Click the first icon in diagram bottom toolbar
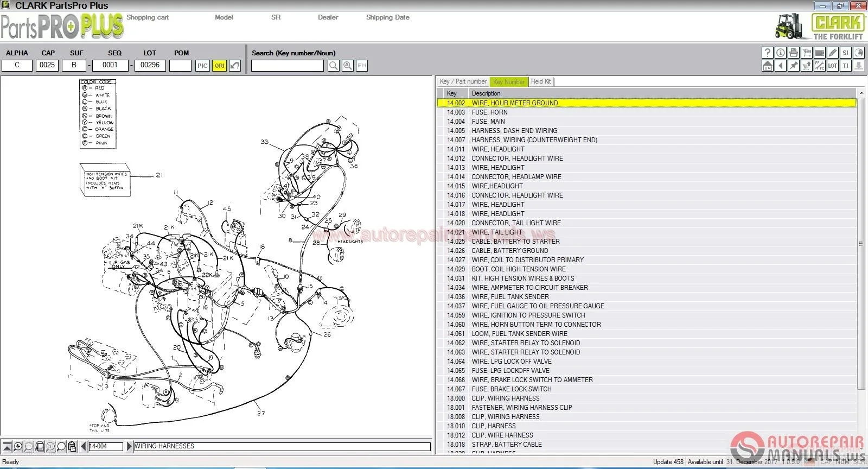The image size is (868, 469). (7, 446)
